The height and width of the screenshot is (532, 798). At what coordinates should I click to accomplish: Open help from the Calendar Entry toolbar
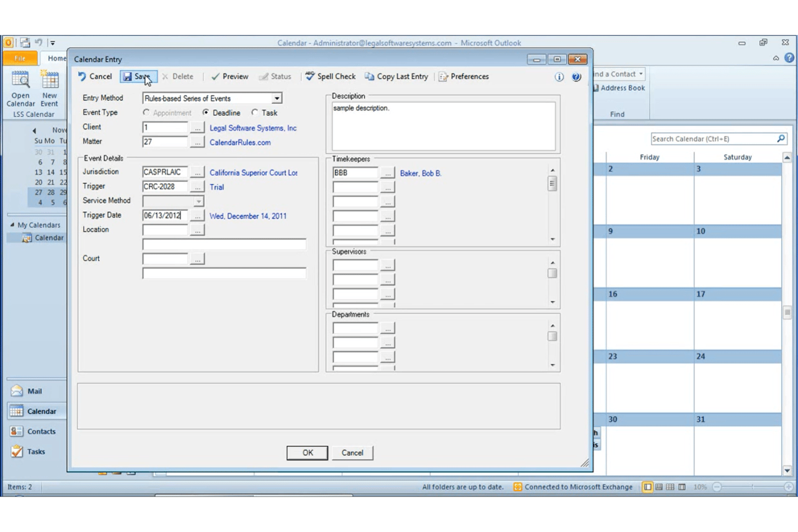point(576,77)
